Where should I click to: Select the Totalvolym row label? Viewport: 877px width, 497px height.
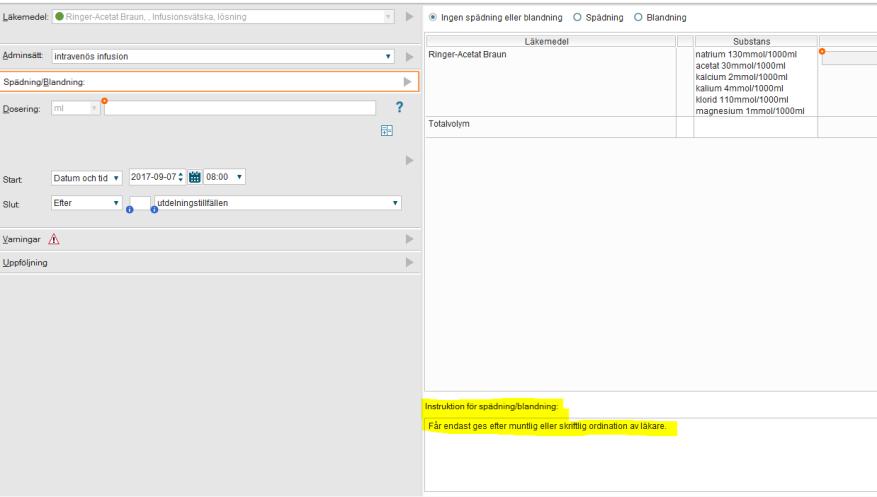pyautogui.click(x=449, y=124)
